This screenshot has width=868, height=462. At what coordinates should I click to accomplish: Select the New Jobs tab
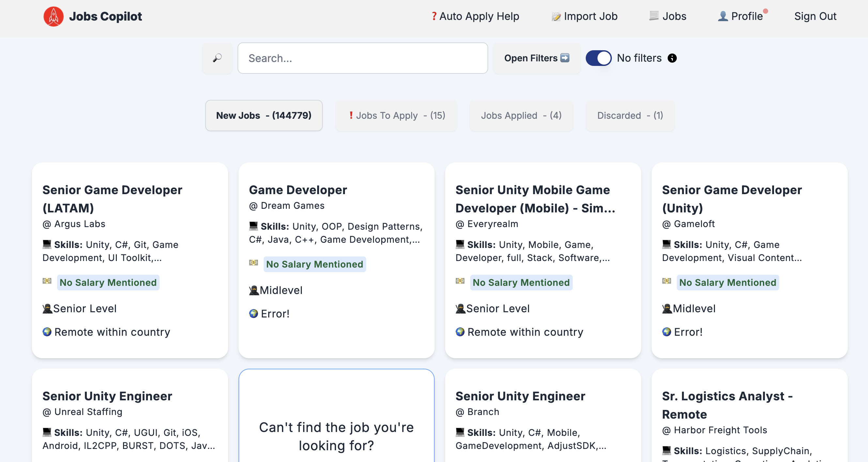point(264,115)
